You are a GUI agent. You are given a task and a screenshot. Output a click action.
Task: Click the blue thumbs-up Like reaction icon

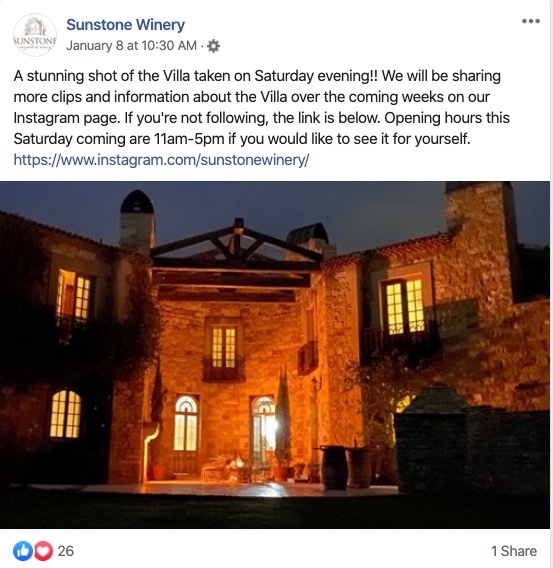[x=22, y=551]
